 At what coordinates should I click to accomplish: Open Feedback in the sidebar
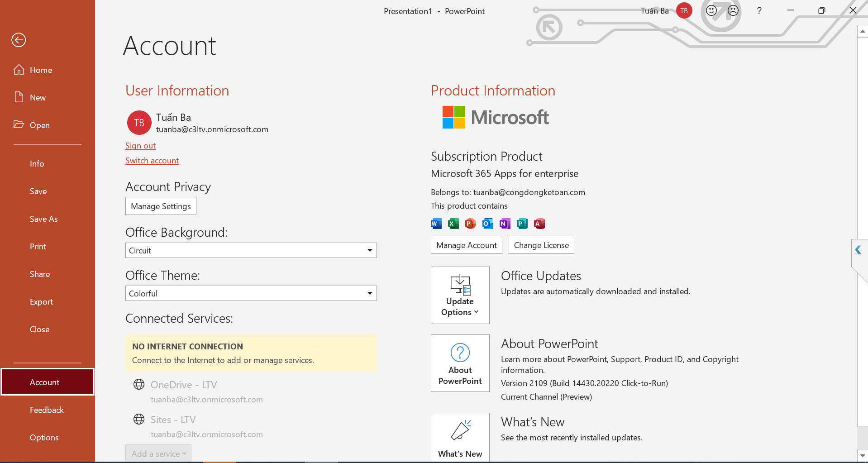pyautogui.click(x=48, y=410)
